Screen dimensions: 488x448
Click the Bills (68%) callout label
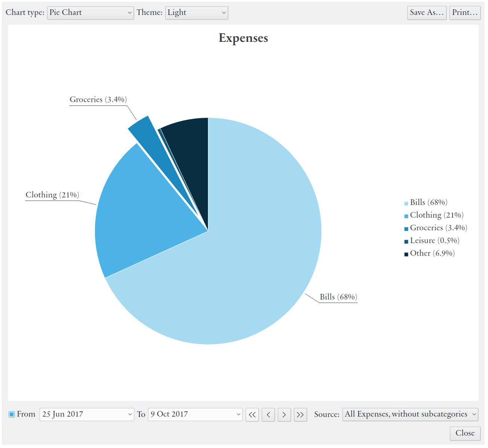click(338, 297)
